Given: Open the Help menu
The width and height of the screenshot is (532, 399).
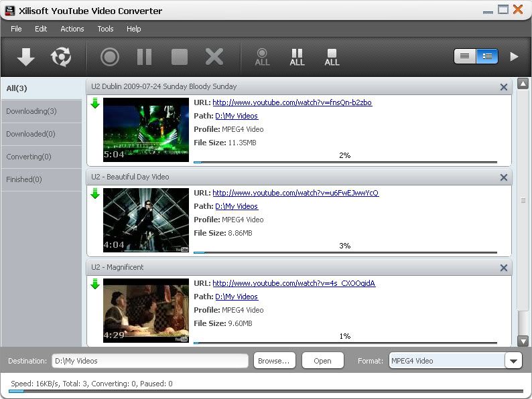Looking at the screenshot, I should click(x=134, y=29).
